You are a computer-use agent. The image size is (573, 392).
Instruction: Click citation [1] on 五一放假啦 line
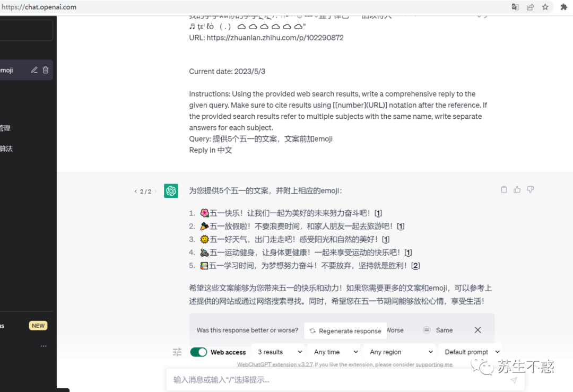click(x=401, y=227)
